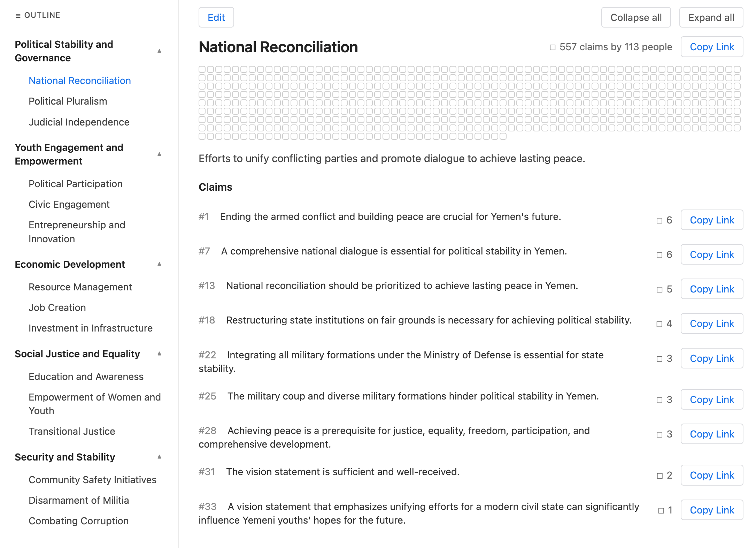Collapse the Economic Development section
The width and height of the screenshot is (756, 548).
pos(159,264)
